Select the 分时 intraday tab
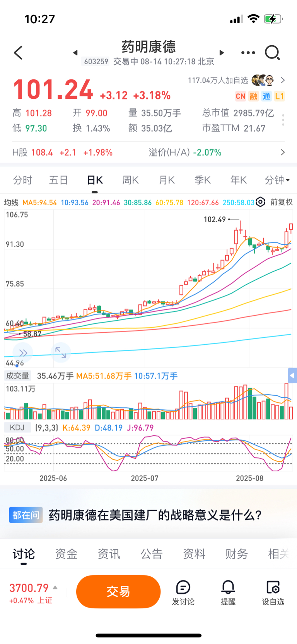The image size is (297, 644). [22, 180]
